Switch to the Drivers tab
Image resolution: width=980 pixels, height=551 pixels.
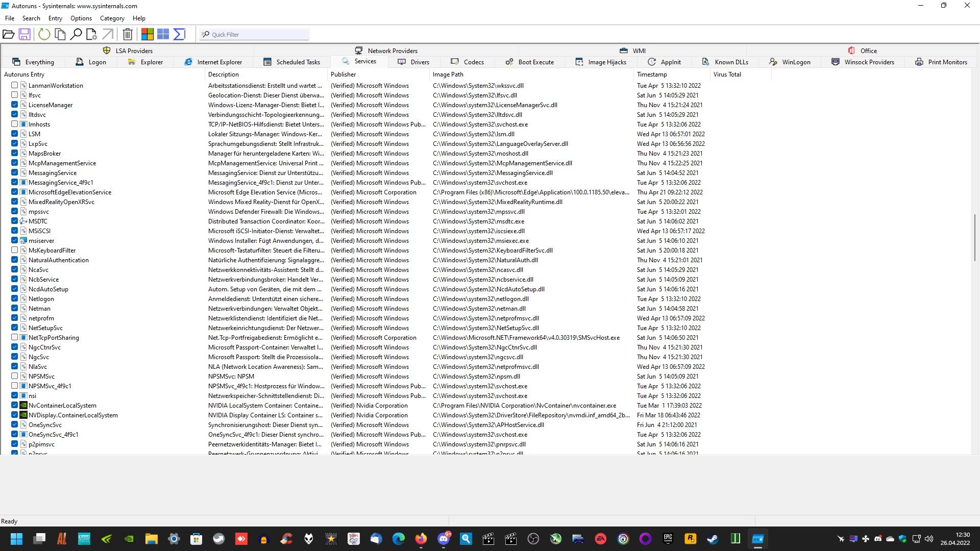click(413, 62)
